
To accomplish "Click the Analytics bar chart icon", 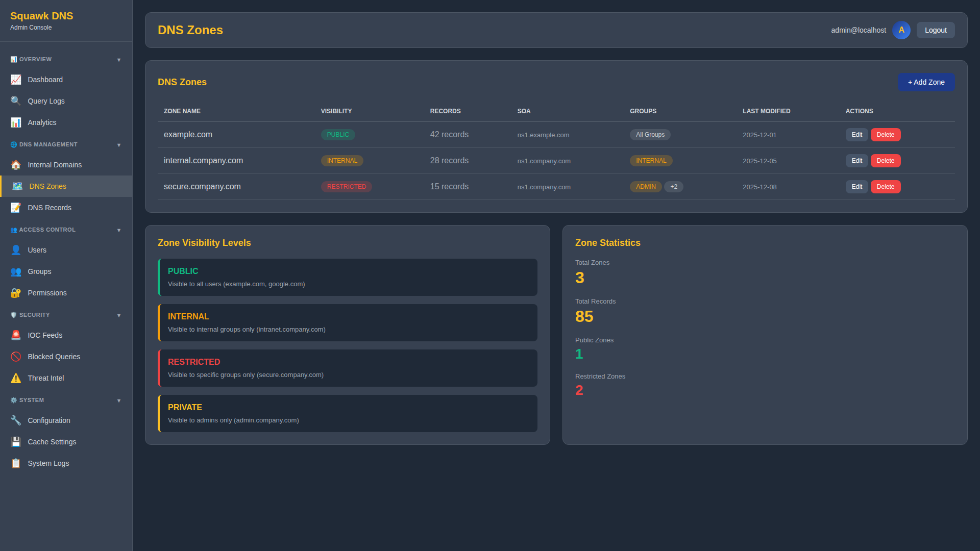I will pyautogui.click(x=16, y=122).
